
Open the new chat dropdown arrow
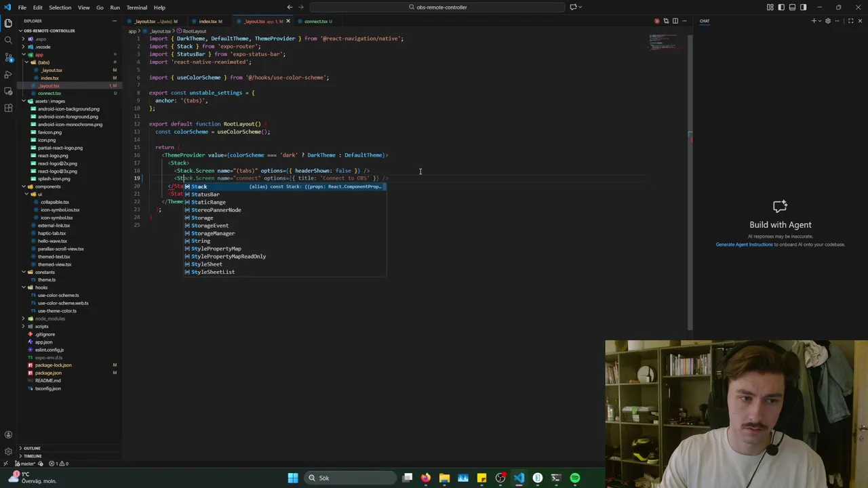820,21
